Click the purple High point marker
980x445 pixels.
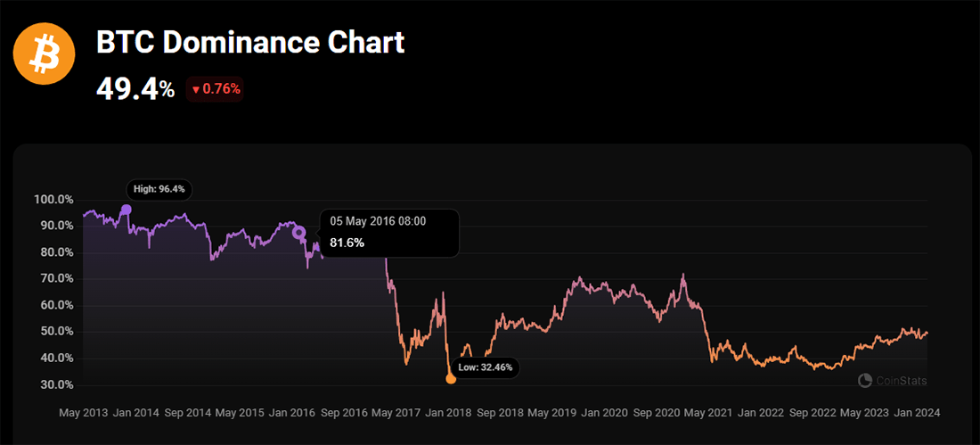(x=126, y=209)
